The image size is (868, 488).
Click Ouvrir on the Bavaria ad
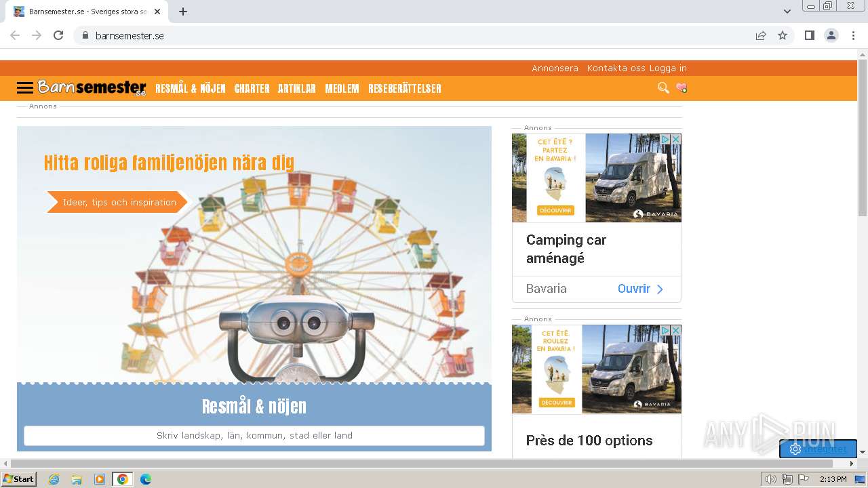pos(640,289)
